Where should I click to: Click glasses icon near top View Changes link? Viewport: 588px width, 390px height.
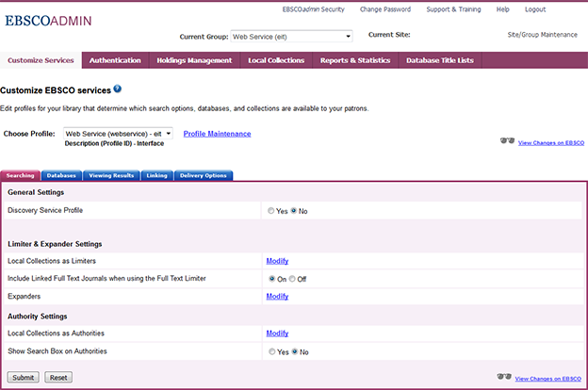(507, 141)
